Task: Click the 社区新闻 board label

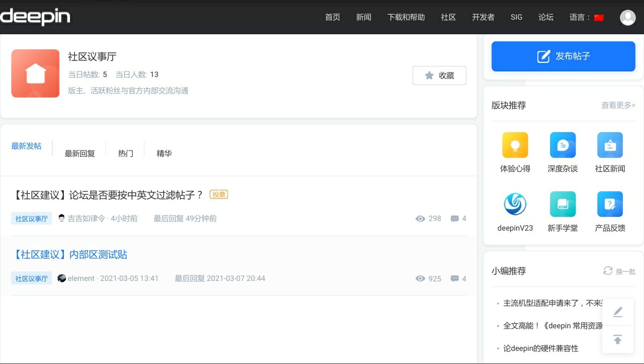Action: coord(610,169)
